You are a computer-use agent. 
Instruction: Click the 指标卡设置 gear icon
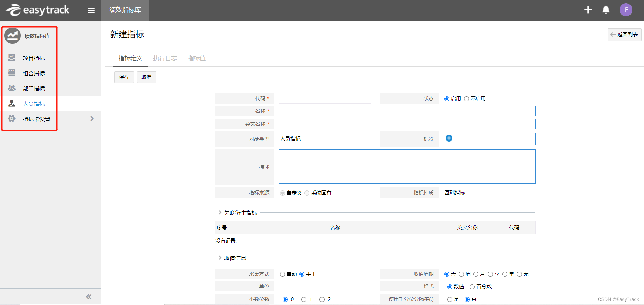[12, 119]
